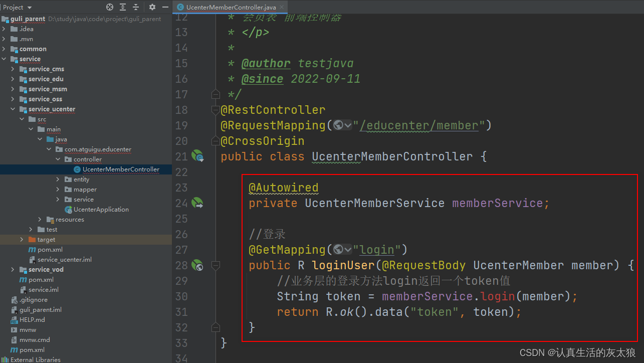Click the @RestController annotation

273,110
